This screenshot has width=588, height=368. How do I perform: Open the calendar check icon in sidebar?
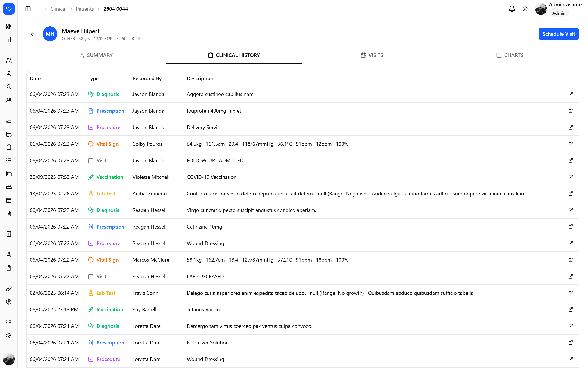(x=9, y=134)
